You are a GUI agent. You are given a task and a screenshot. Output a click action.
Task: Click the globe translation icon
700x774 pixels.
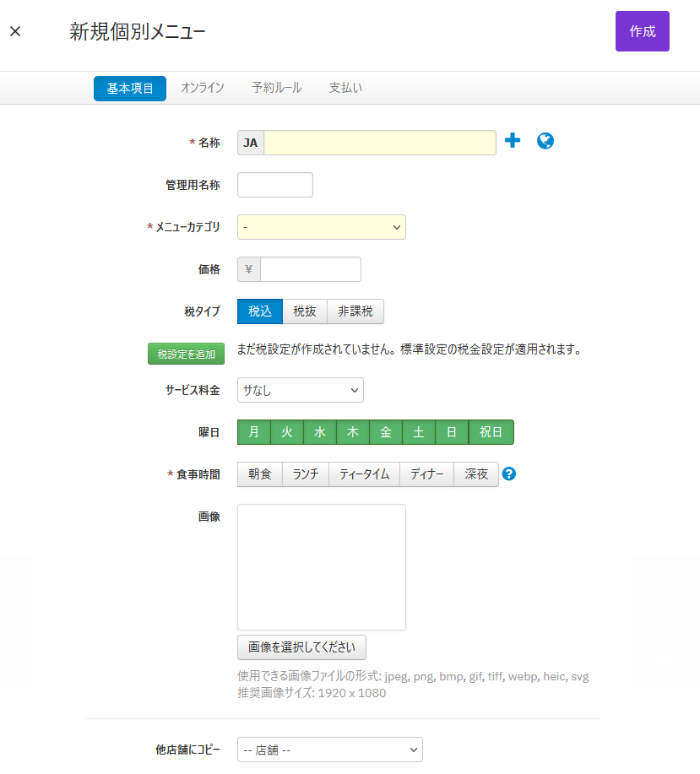tap(545, 141)
